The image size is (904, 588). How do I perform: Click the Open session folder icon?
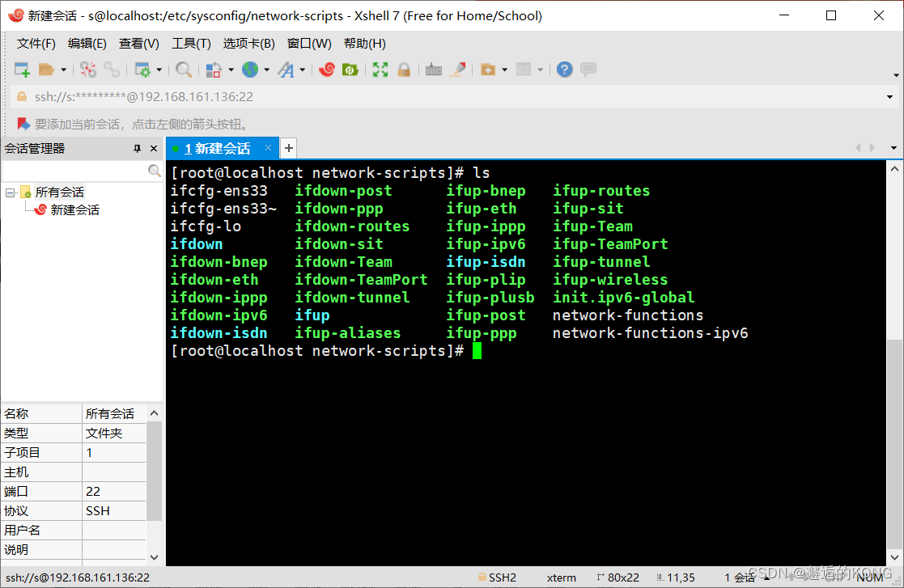coord(46,70)
